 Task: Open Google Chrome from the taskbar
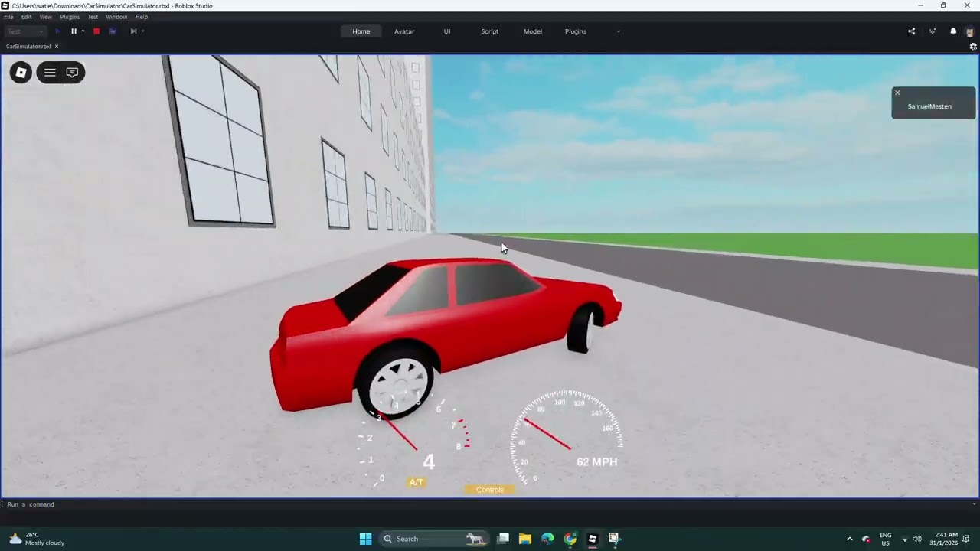pos(570,539)
